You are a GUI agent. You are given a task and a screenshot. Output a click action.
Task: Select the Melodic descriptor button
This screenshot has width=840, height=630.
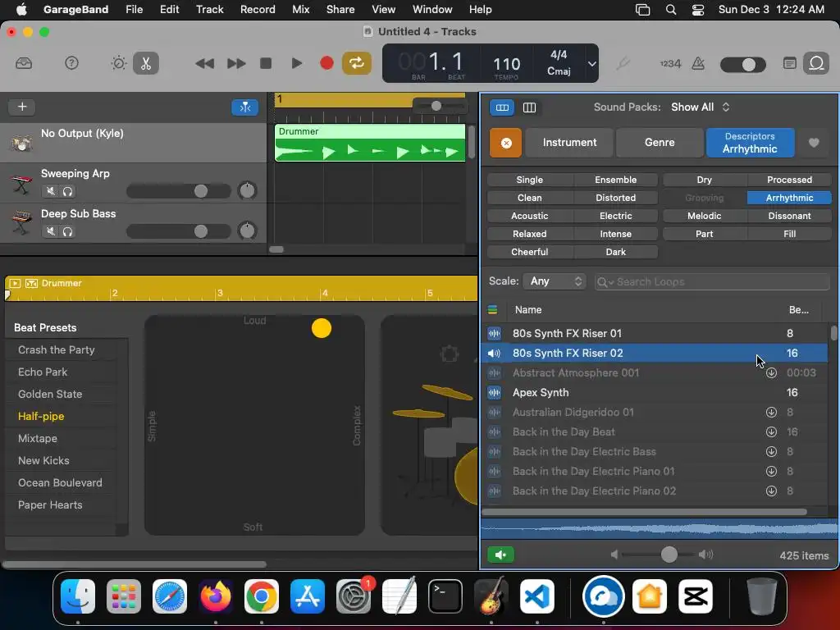coord(704,216)
